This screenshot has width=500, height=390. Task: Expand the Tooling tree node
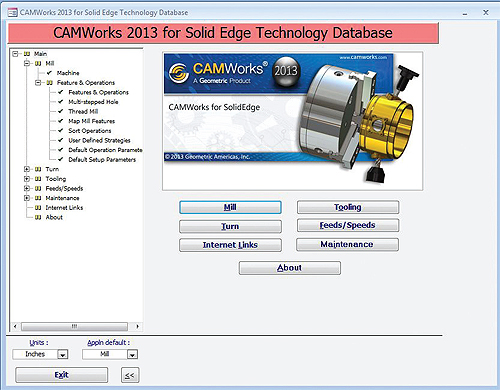[27, 179]
